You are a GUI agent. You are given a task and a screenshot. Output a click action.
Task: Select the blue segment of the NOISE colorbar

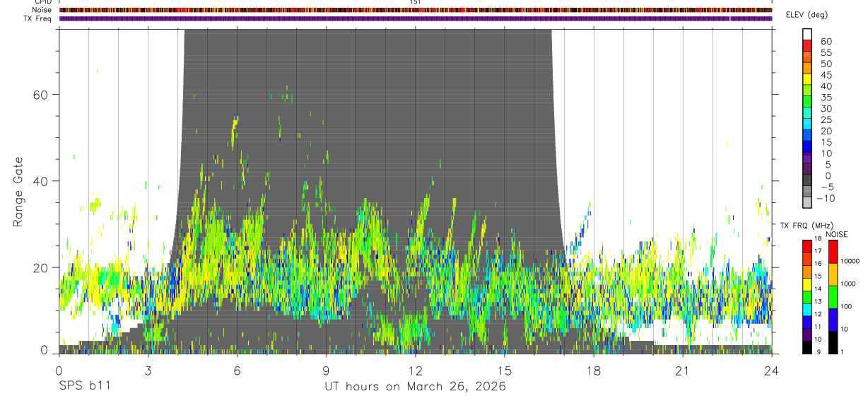(x=833, y=320)
